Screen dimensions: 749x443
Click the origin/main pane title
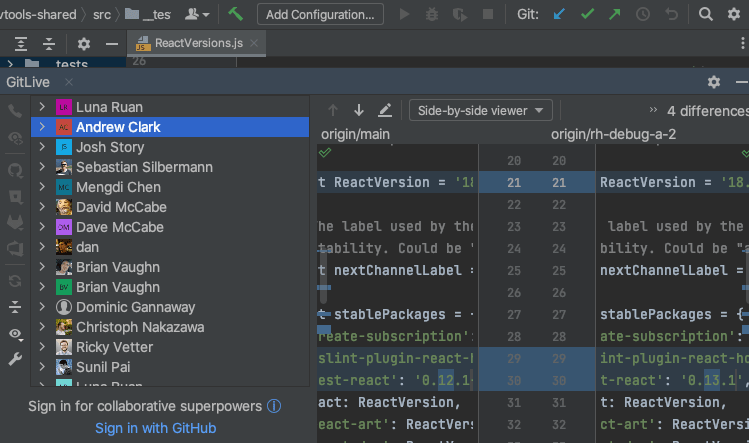tap(355, 134)
